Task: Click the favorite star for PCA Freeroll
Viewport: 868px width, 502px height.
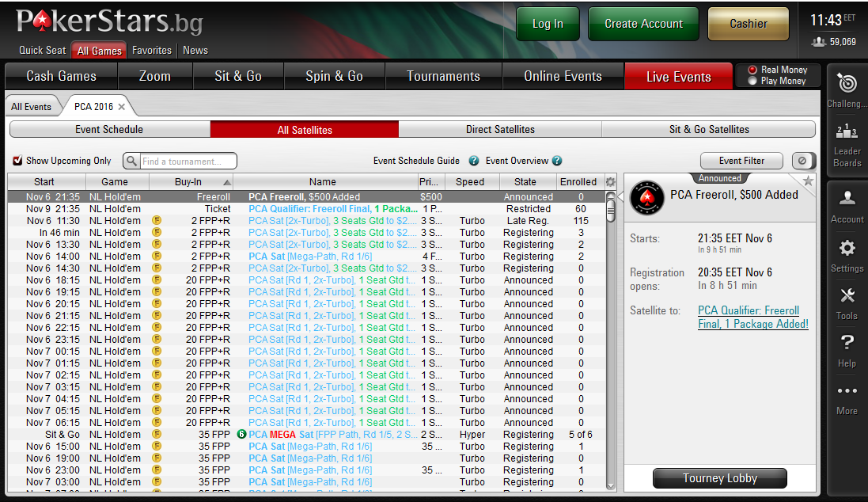Action: 808,181
